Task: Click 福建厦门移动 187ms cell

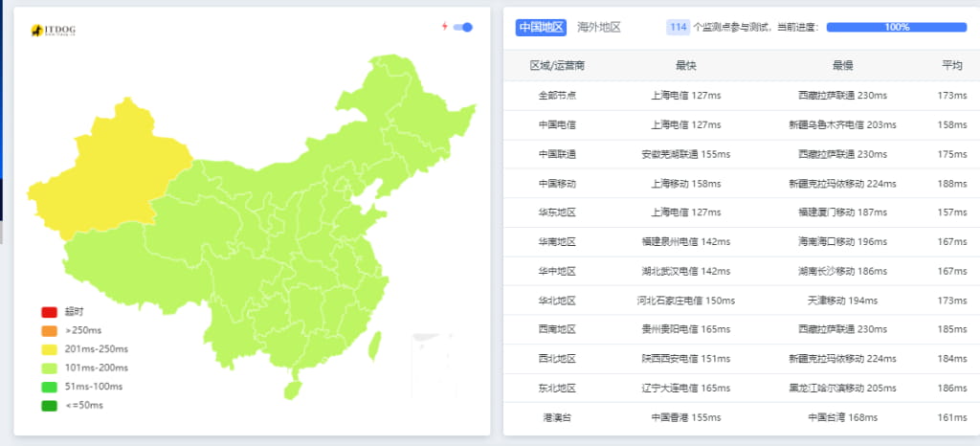Action: (x=842, y=212)
